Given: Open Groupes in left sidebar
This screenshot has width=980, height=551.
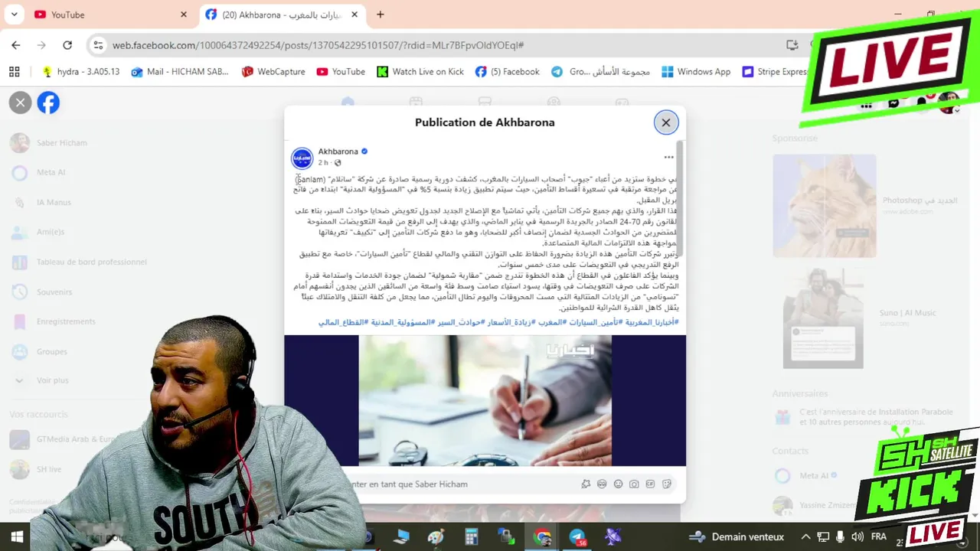Looking at the screenshot, I should (51, 352).
